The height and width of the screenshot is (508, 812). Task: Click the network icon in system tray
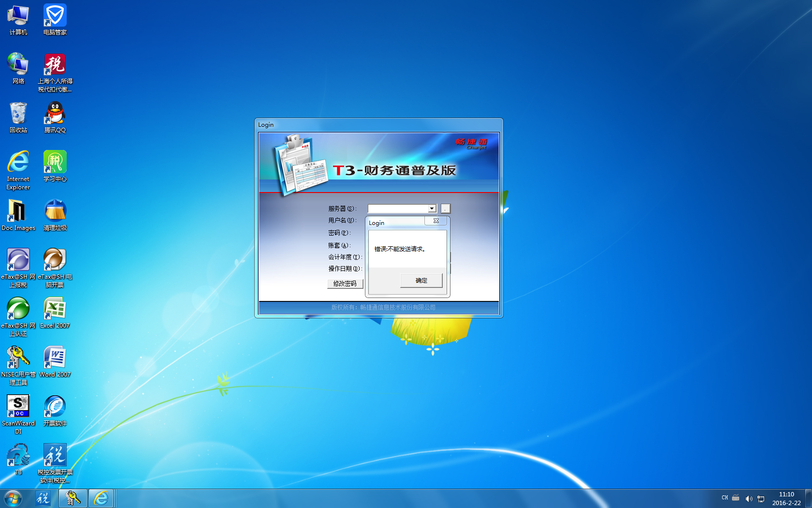click(x=761, y=498)
